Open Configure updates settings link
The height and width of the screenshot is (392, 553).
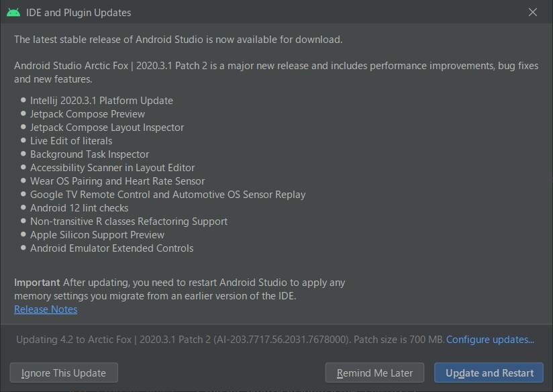click(x=490, y=340)
